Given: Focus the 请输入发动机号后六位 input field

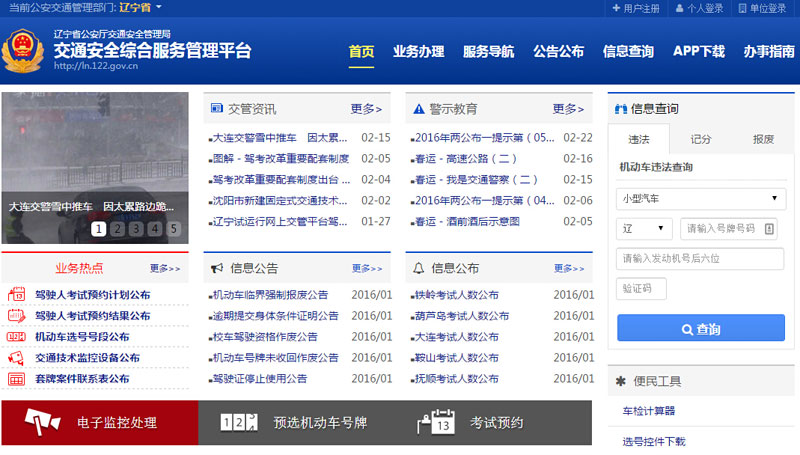Looking at the screenshot, I should (x=700, y=259).
